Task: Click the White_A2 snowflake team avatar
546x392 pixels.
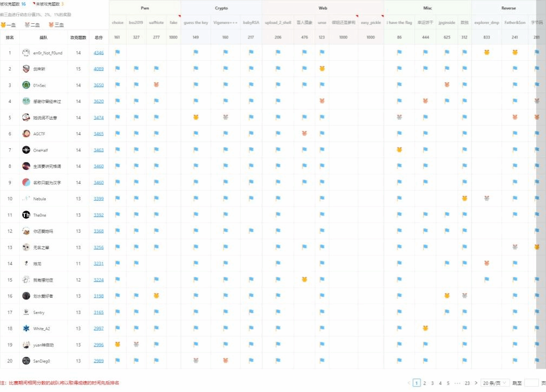Action: pyautogui.click(x=26, y=329)
